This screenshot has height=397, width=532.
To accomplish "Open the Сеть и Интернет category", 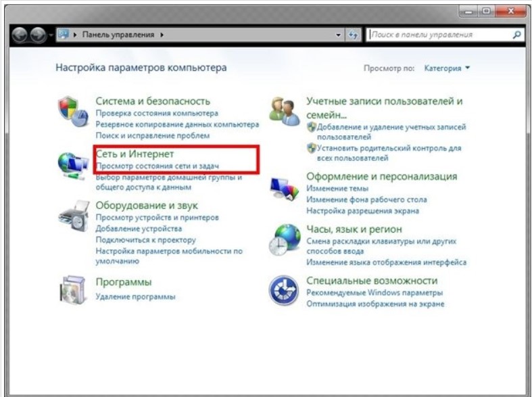I will (x=135, y=154).
